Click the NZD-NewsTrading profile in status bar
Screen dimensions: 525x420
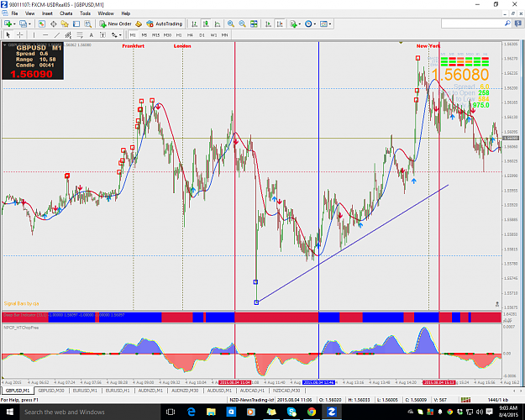click(x=251, y=400)
